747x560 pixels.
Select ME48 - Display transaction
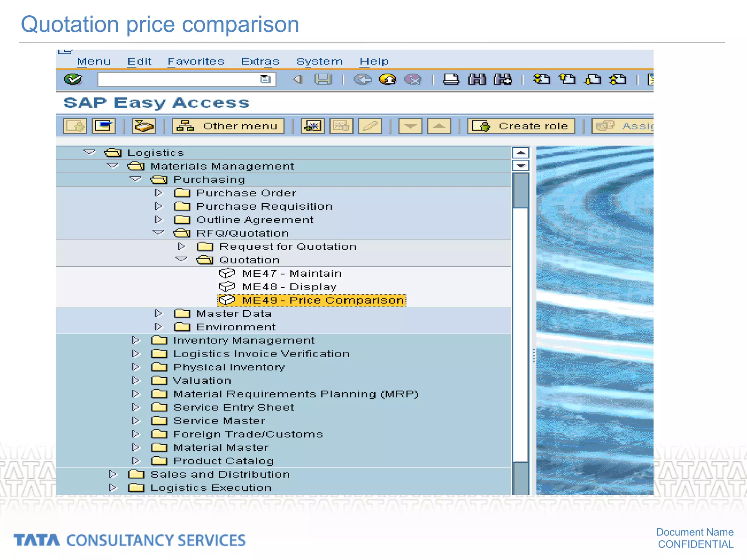pyautogui.click(x=278, y=287)
